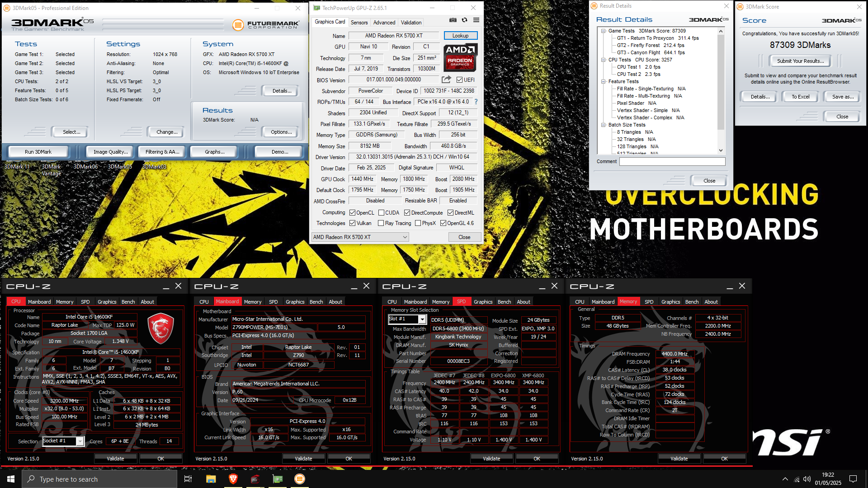Click the AMD Radeon Graphics logo in GPU-Z
Screen dimensions: 868x488
pos(460,58)
